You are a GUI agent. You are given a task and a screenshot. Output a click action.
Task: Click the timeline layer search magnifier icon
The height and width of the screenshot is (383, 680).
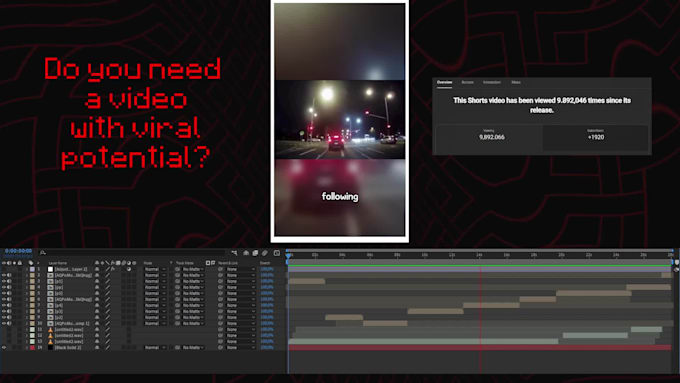(43, 253)
